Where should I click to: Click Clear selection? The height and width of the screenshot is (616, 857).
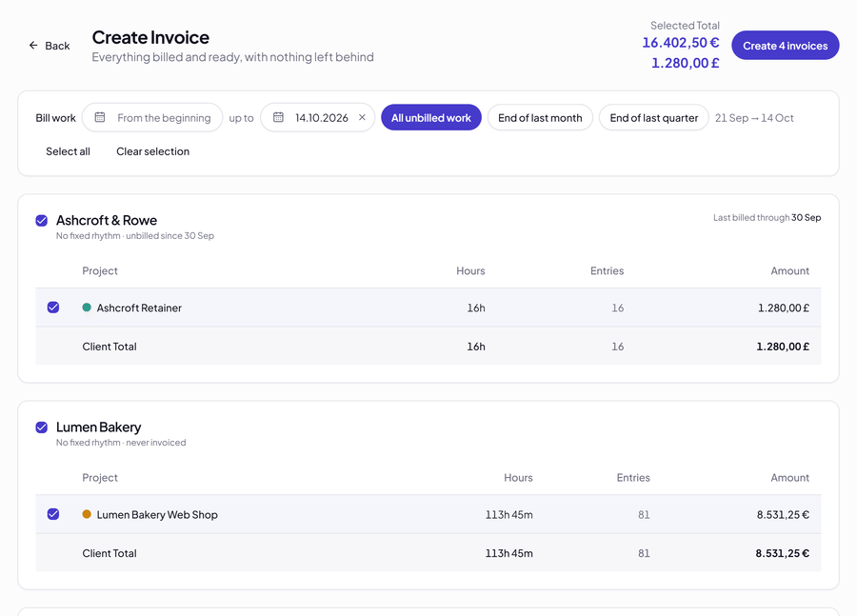152,151
